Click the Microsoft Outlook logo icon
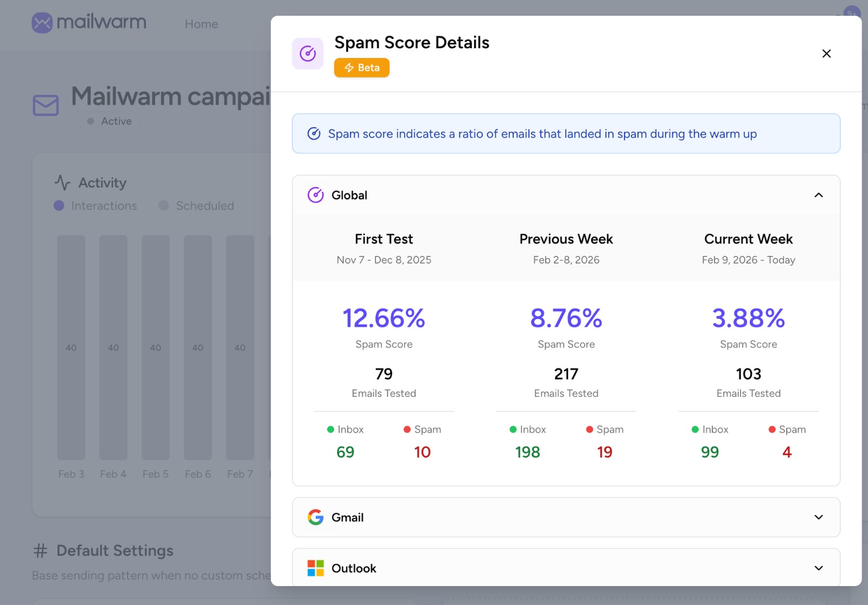868x605 pixels. (316, 568)
